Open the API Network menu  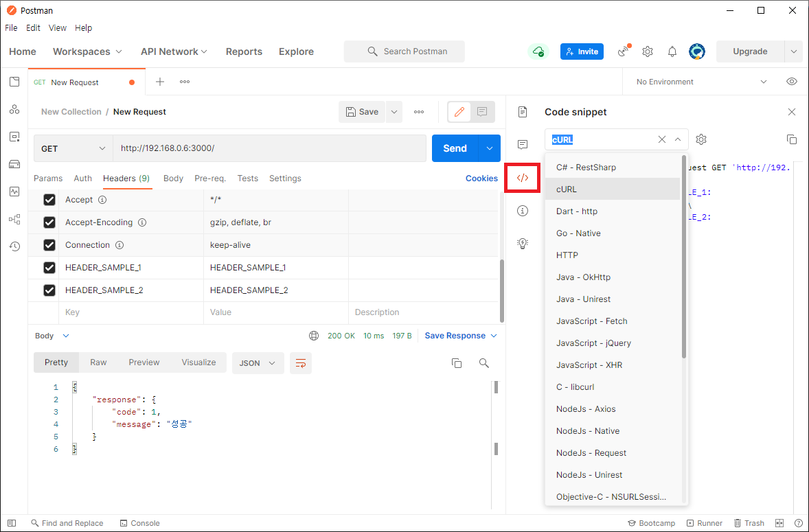(x=174, y=51)
